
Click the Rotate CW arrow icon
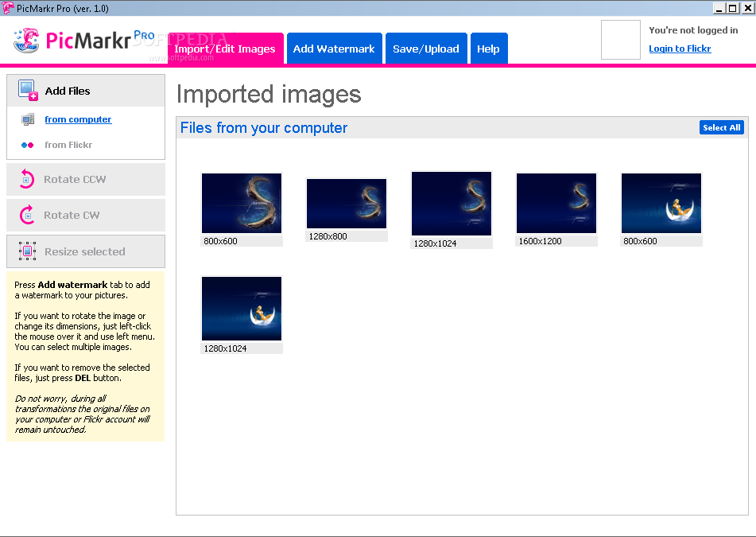pos(27,215)
